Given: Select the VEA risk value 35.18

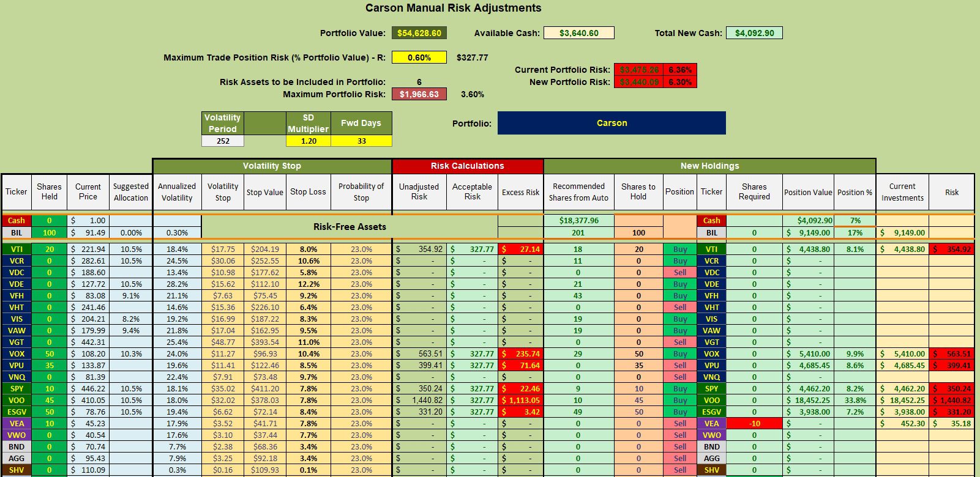Looking at the screenshot, I should click(952, 424).
